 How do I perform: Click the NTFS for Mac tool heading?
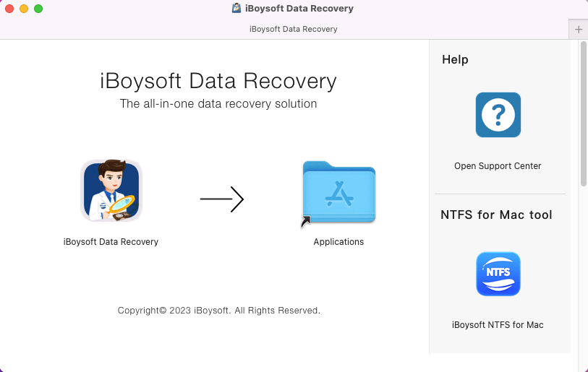pyautogui.click(x=496, y=215)
